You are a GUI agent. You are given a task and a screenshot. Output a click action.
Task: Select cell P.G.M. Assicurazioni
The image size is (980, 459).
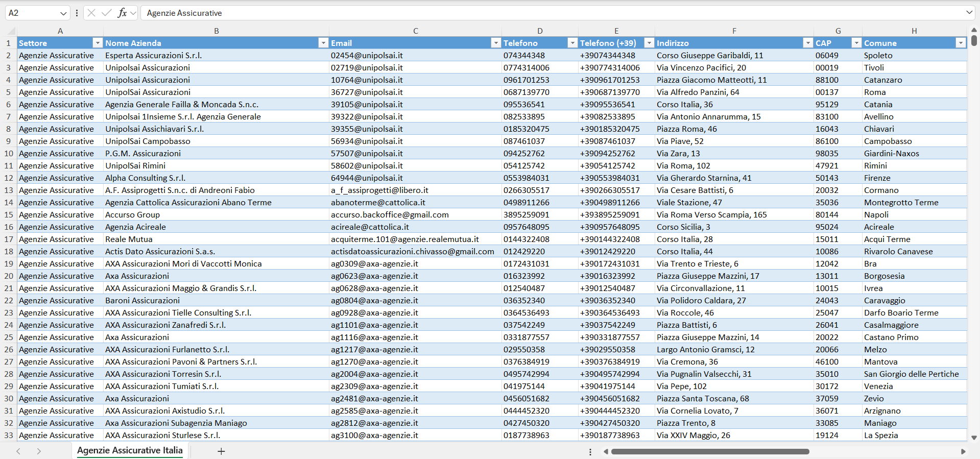(216, 153)
